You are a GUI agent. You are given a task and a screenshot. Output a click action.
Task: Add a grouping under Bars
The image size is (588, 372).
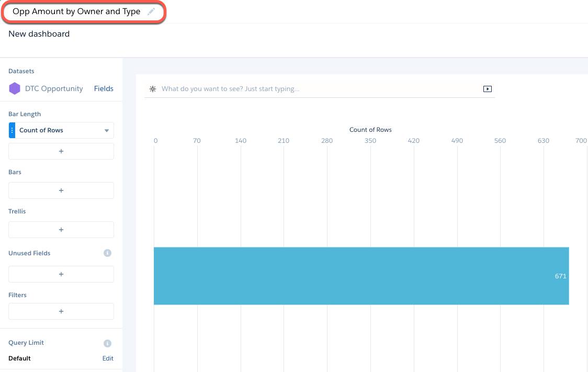pos(61,190)
